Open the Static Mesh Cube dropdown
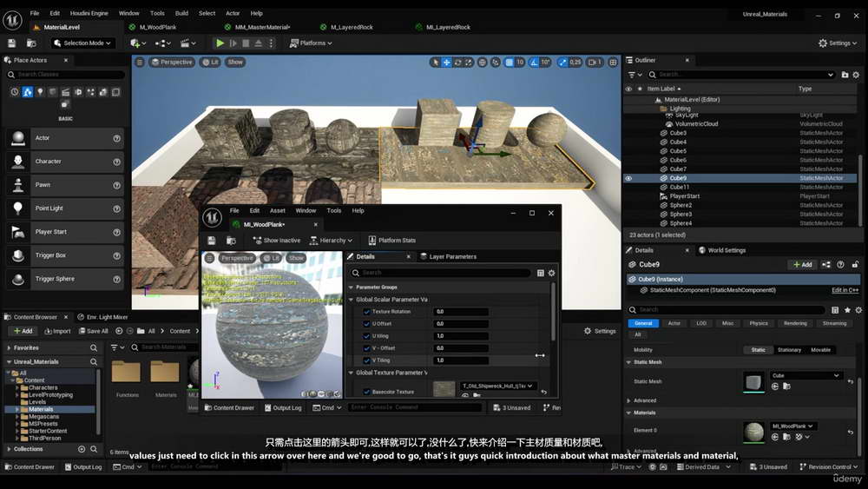The height and width of the screenshot is (489, 868). (x=806, y=375)
